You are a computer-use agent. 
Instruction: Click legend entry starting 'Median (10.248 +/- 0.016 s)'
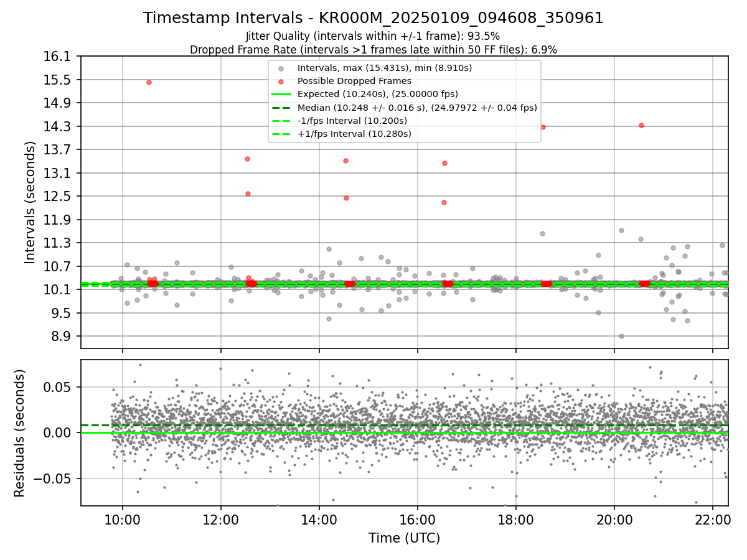coord(417,108)
